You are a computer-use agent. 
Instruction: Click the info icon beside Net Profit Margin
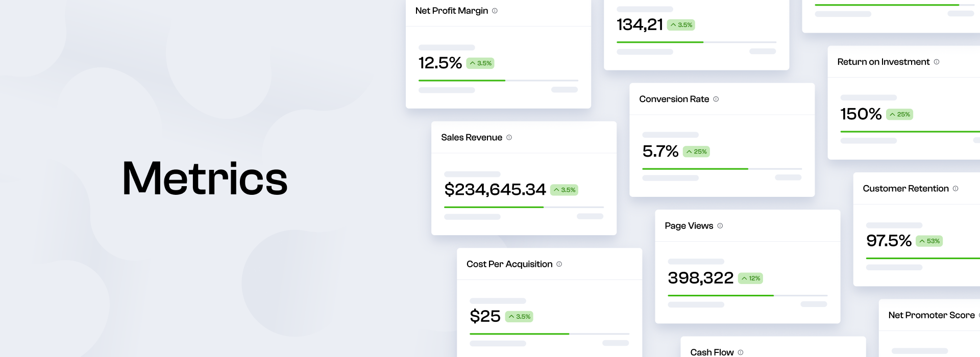[495, 11]
